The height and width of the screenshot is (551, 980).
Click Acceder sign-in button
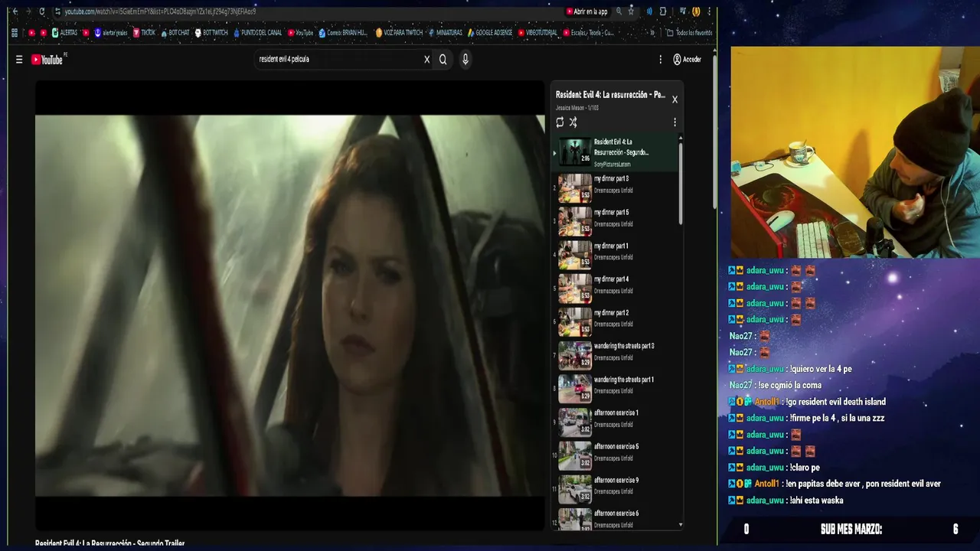coord(687,60)
